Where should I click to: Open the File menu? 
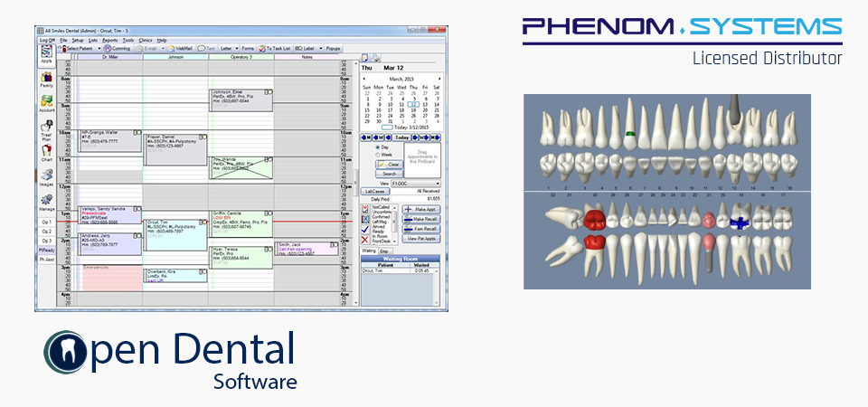pos(63,40)
